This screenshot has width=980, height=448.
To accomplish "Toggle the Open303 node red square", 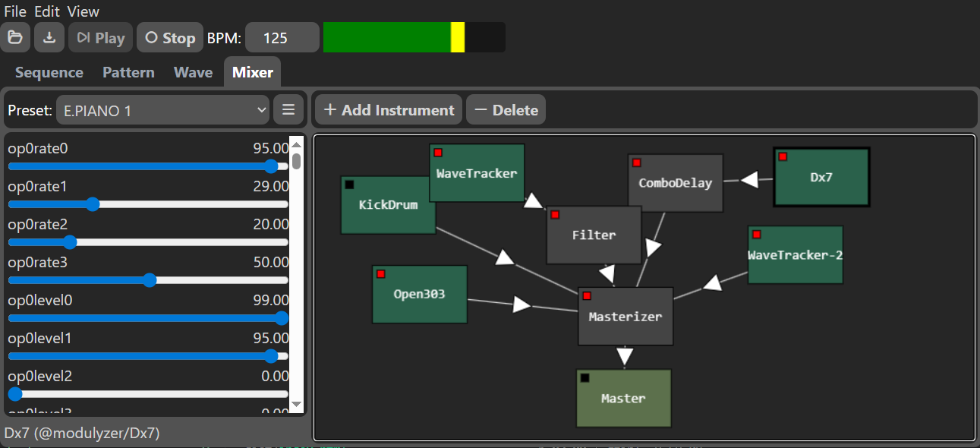I will tap(381, 274).
